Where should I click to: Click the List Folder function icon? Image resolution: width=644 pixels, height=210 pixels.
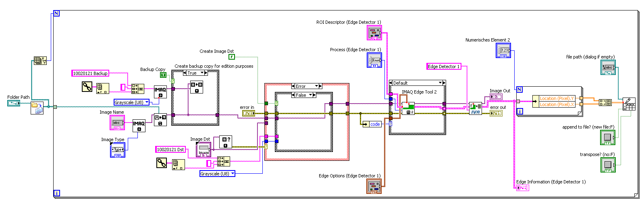[x=37, y=108]
